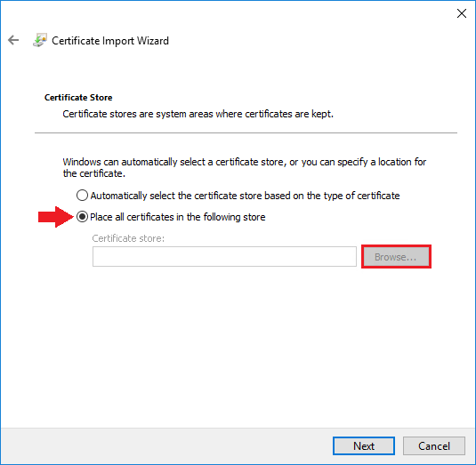Screen dimensions: 476x465
Task: Open the Browse... store picker
Action: coord(396,257)
